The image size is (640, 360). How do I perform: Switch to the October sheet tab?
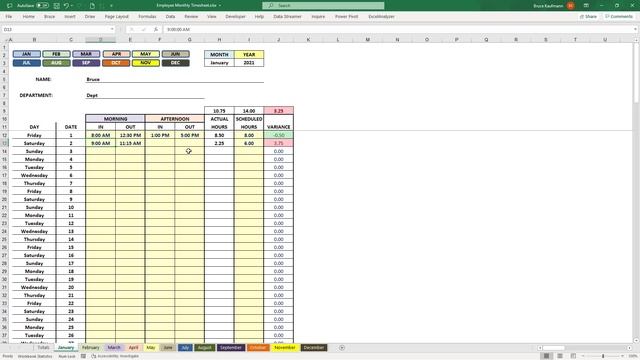tap(258, 348)
